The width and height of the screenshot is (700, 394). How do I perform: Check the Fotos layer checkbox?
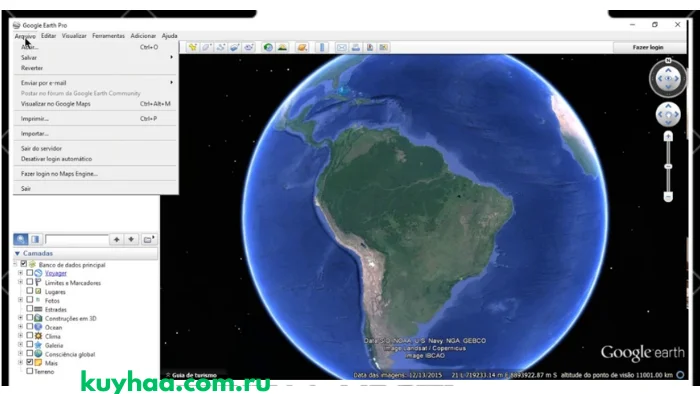click(x=29, y=300)
